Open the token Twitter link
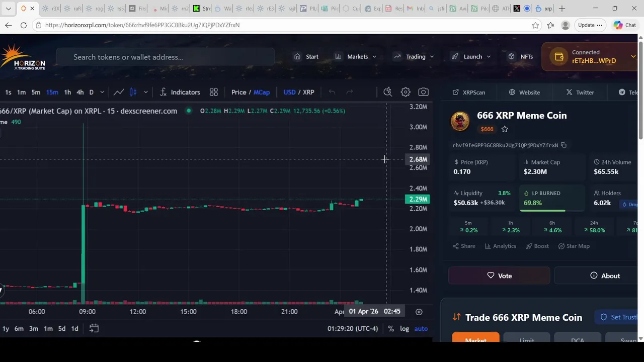This screenshot has height=362, width=644. click(580, 93)
